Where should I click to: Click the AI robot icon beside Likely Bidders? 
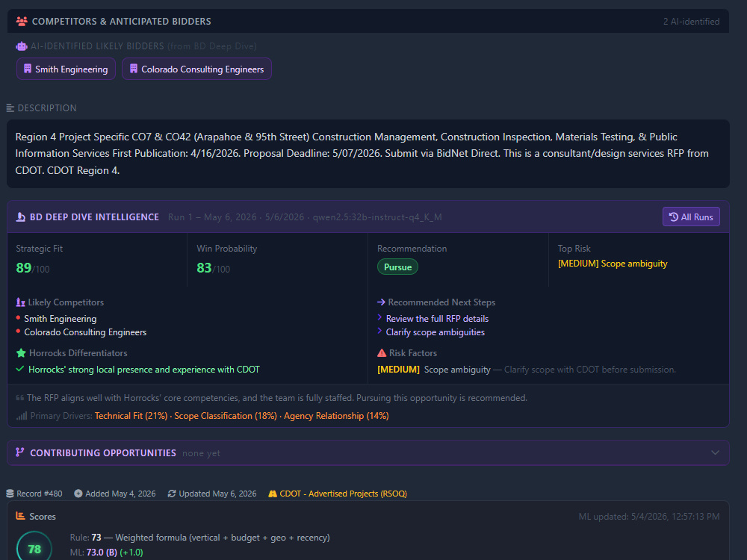[x=22, y=46]
